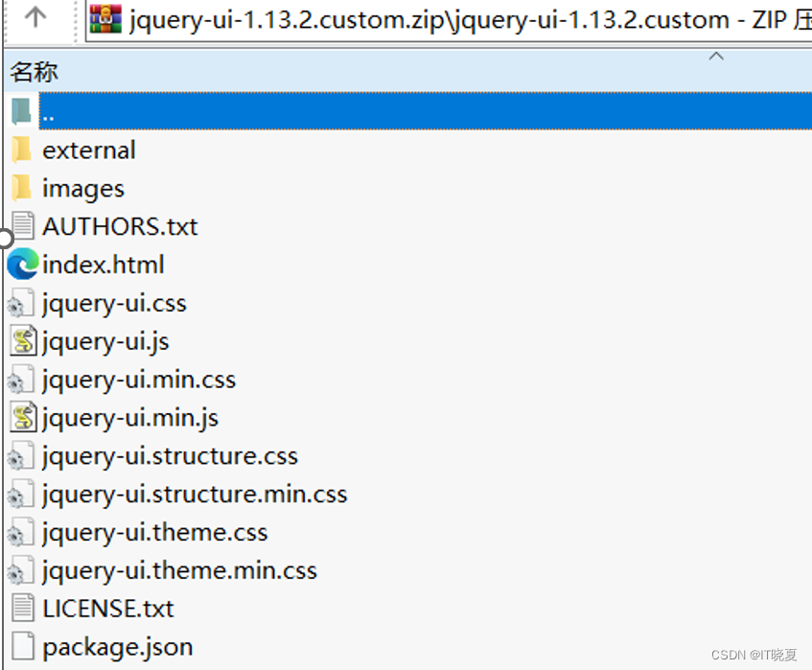Click the jquery-ui.theme.min.css file icon
The height and width of the screenshot is (670, 812).
(x=21, y=570)
